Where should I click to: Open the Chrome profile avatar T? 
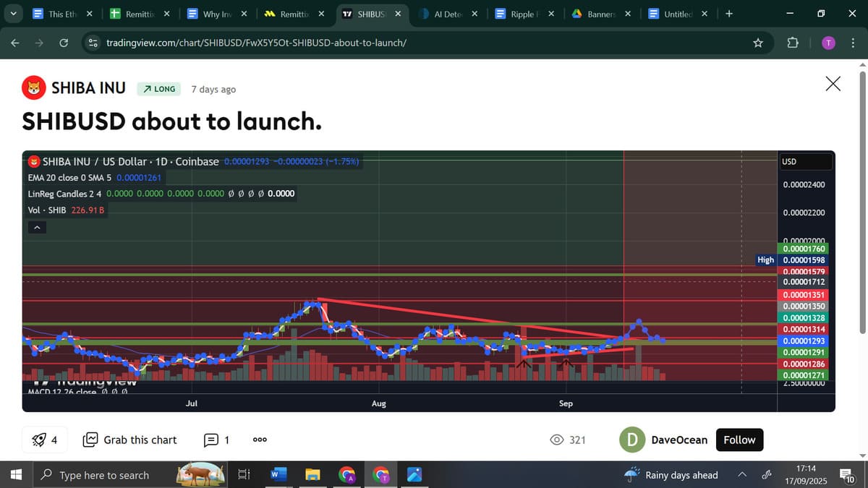829,43
